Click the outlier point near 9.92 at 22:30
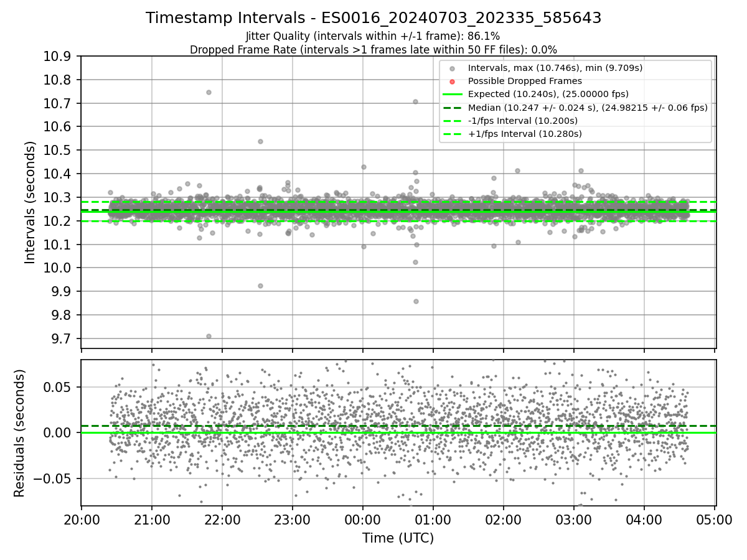Viewport: 747px width, 560px height. coord(260,286)
